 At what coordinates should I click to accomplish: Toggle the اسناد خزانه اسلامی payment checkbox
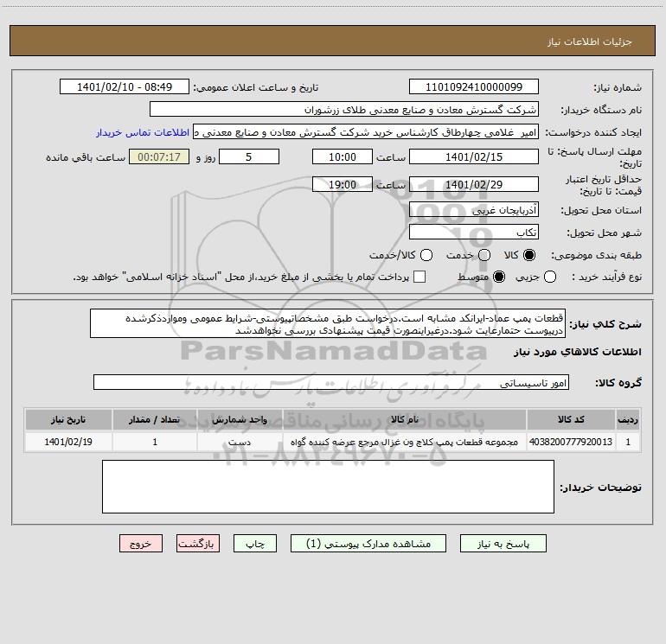pyautogui.click(x=419, y=277)
